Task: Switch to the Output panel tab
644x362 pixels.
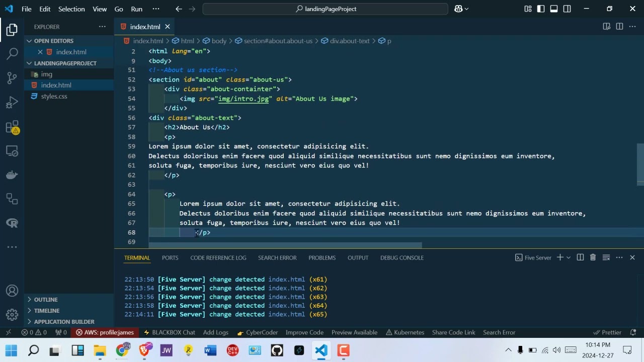Action: [x=358, y=258]
